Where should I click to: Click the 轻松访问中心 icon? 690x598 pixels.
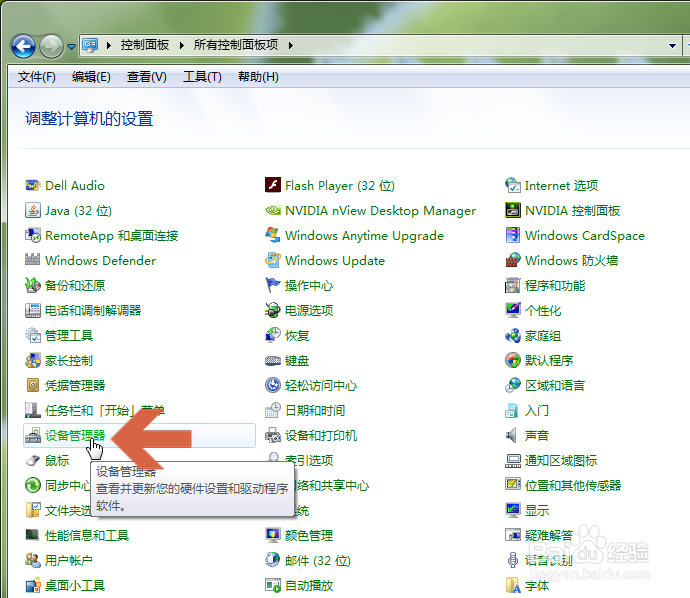[x=273, y=385]
